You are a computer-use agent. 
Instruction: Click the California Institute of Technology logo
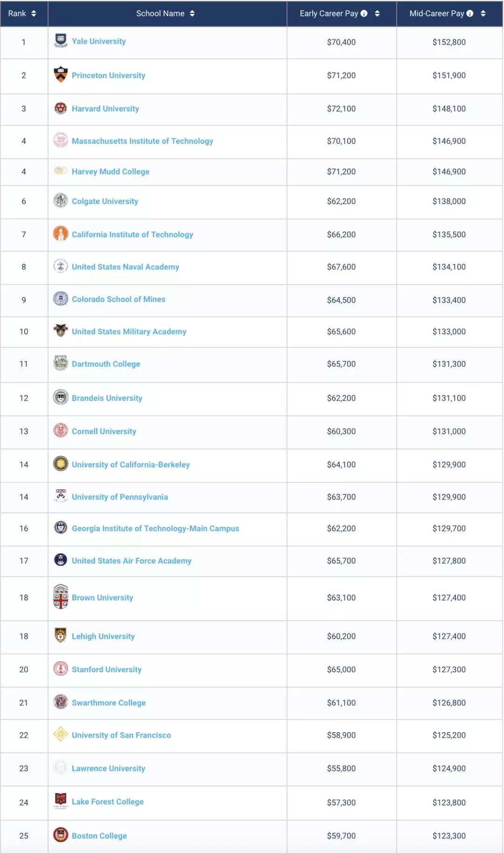61,233
